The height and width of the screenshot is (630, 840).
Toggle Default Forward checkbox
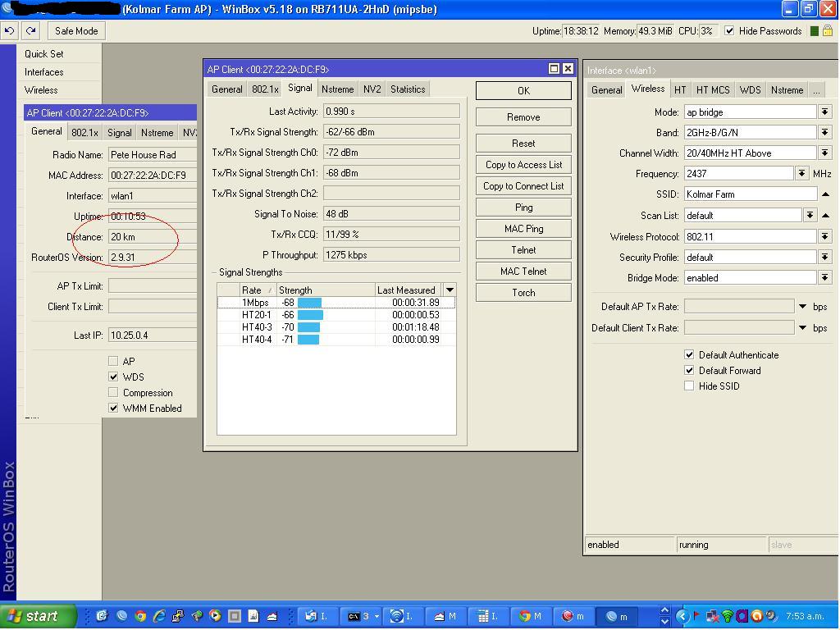click(x=689, y=370)
